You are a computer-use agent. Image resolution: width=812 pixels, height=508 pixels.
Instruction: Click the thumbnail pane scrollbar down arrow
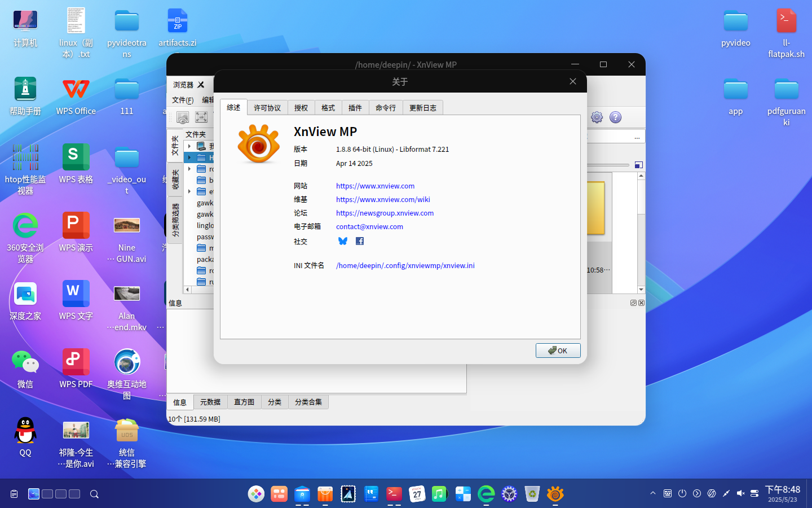[641, 290]
